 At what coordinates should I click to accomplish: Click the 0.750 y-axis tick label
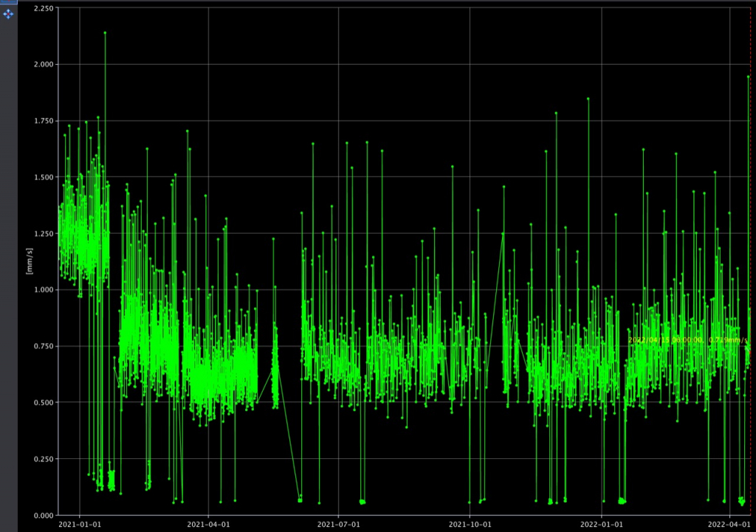coord(42,346)
